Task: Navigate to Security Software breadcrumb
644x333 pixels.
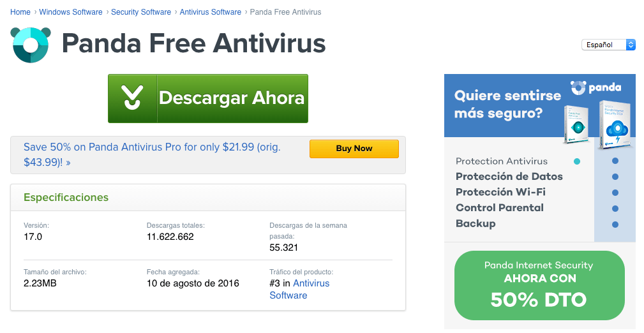Action: click(x=141, y=12)
